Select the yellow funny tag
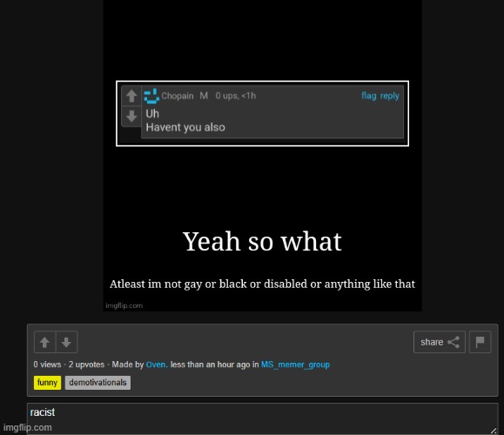 (47, 383)
